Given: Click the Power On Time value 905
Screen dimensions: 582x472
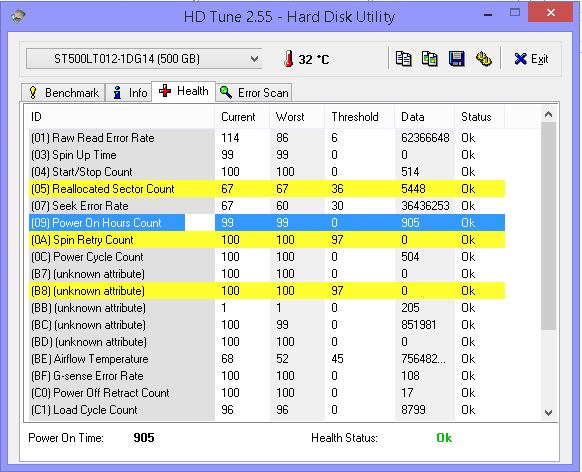Looking at the screenshot, I should pyautogui.click(x=144, y=438).
